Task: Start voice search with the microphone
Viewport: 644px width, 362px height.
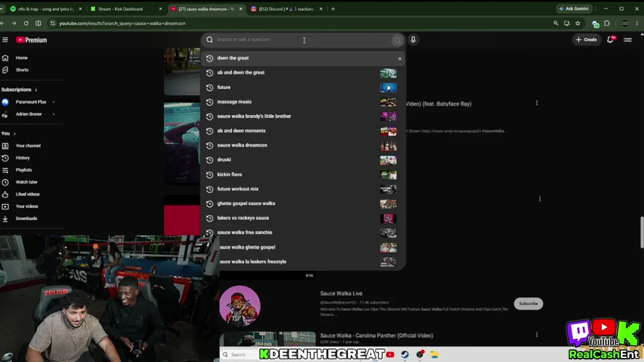Action: point(413,40)
